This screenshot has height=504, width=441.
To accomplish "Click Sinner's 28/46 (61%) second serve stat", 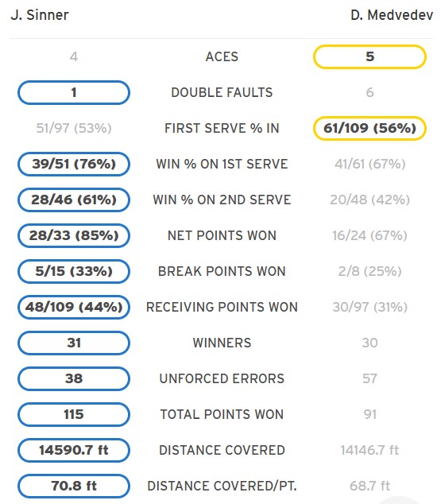I will click(x=74, y=200).
